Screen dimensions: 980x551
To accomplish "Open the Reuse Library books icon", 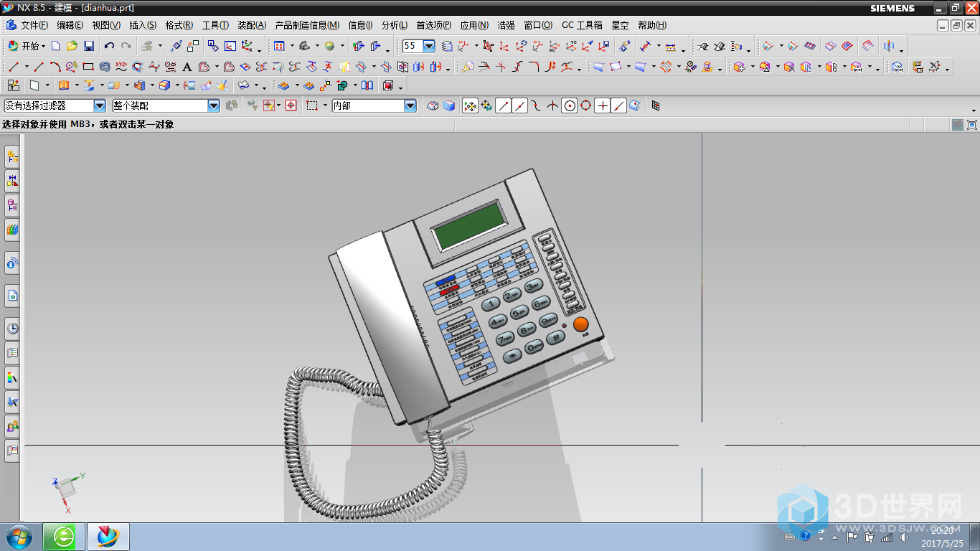I will [x=12, y=230].
